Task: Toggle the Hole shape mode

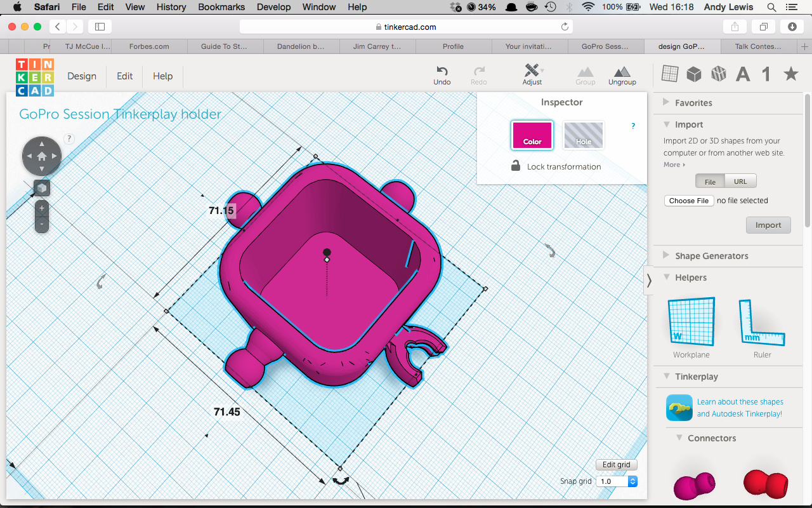Action: click(x=584, y=135)
